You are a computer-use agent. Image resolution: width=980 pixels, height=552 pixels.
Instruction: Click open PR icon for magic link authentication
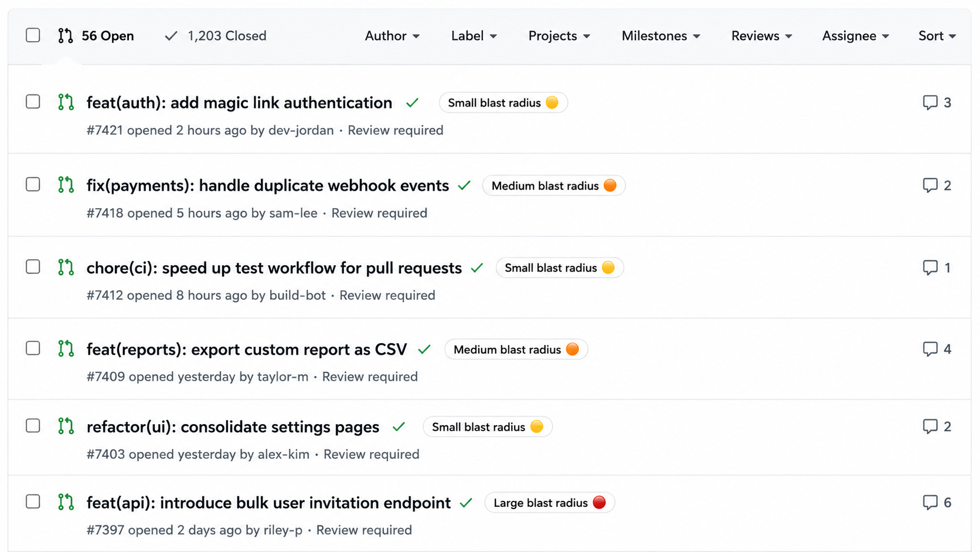click(66, 102)
